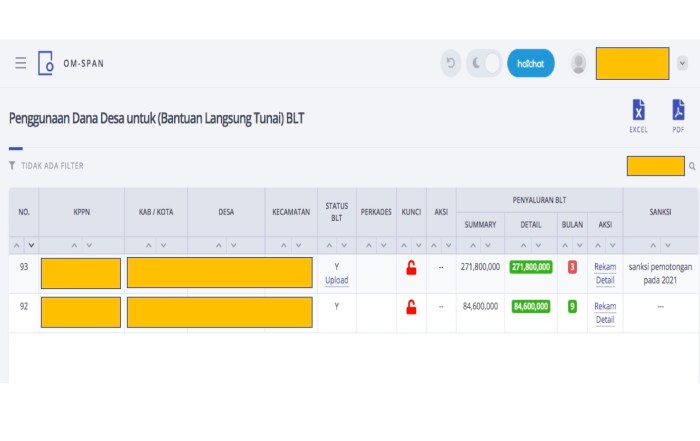The width and height of the screenshot is (700, 441).
Task: Sort KPPN column descending
Action: (x=89, y=245)
